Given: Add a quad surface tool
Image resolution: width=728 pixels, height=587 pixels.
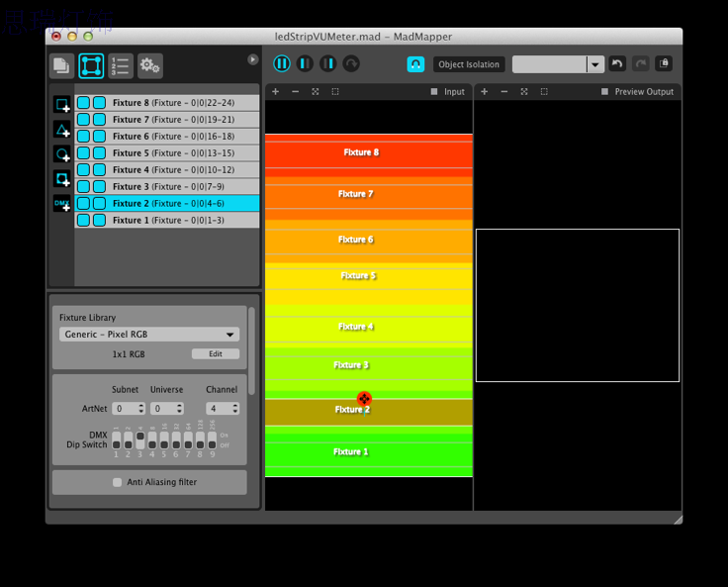Looking at the screenshot, I should [61, 105].
